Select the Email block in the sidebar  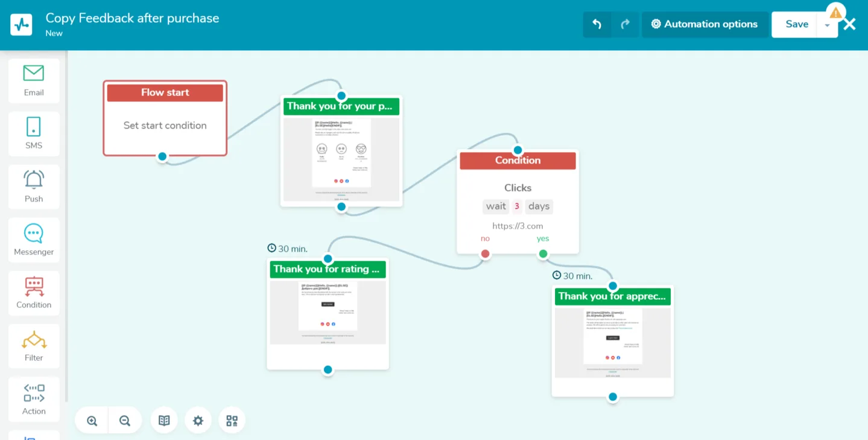(34, 81)
